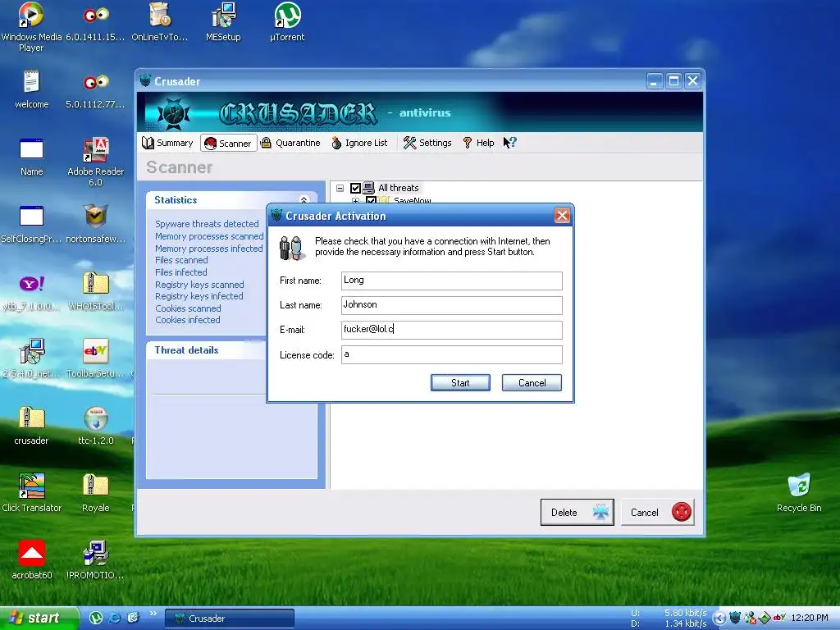Click the Crusader shield tray icon
The image size is (840, 630).
(735, 618)
